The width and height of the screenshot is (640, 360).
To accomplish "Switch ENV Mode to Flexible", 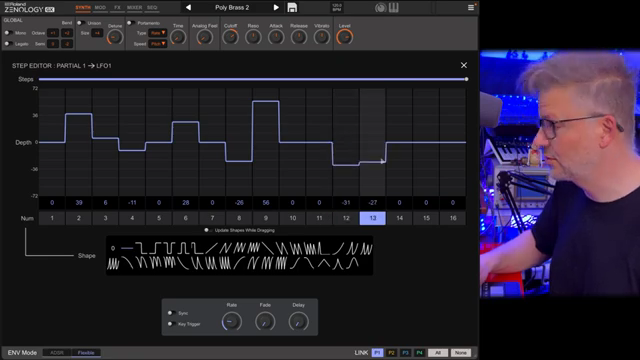I will tap(86, 353).
